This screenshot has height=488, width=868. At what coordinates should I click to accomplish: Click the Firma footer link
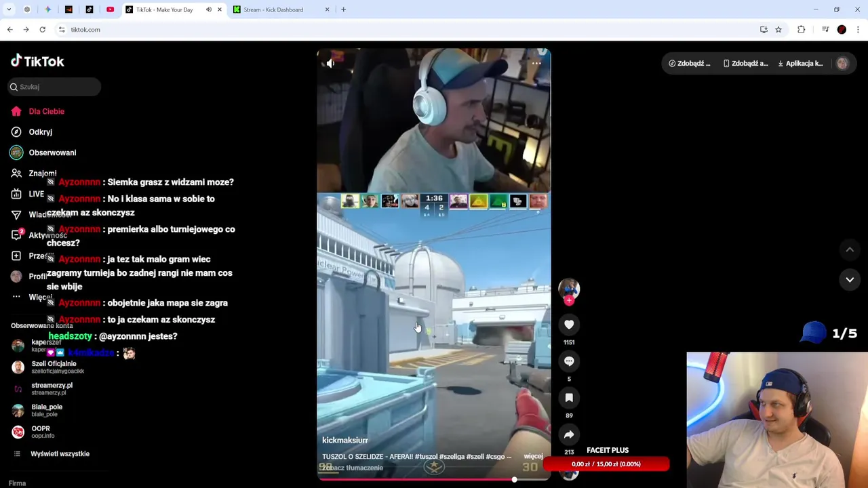click(x=18, y=483)
